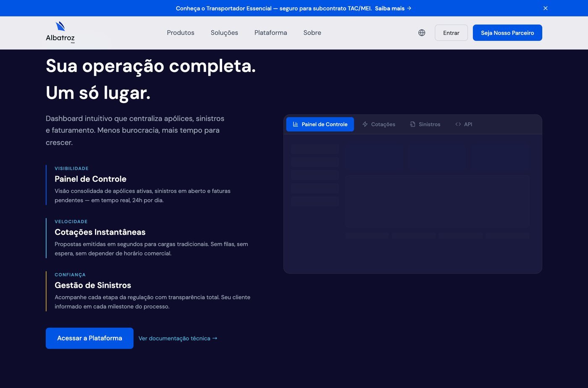Screen dimensions: 588x388
Task: Click the Albatroz logo
Action: tap(60, 32)
